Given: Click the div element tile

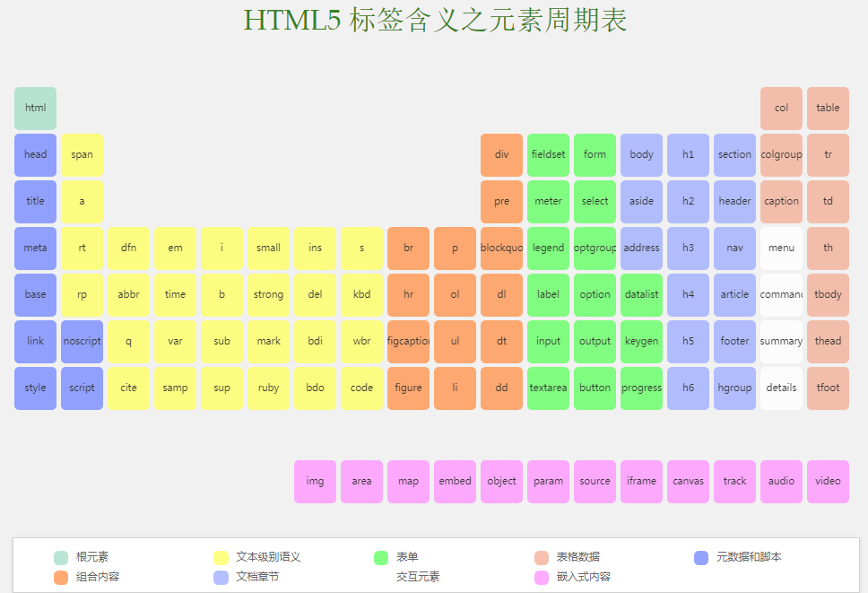Looking at the screenshot, I should coord(501,154).
